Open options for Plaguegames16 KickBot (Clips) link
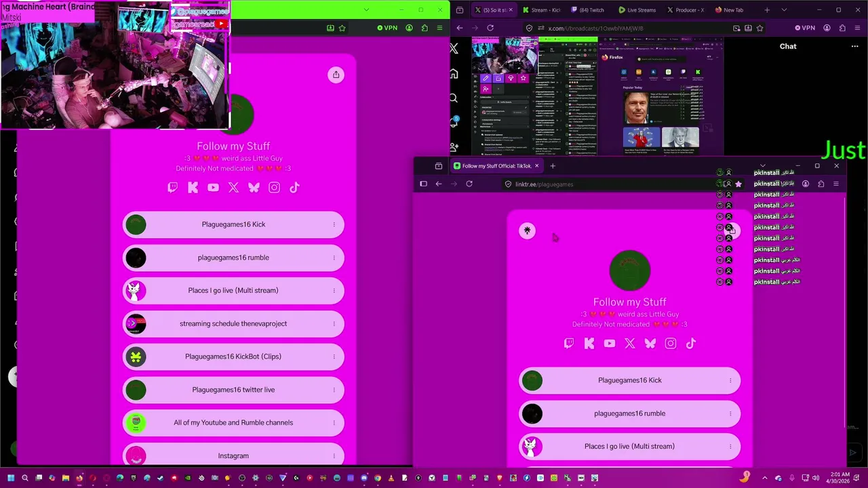868x488 pixels. [334, 357]
